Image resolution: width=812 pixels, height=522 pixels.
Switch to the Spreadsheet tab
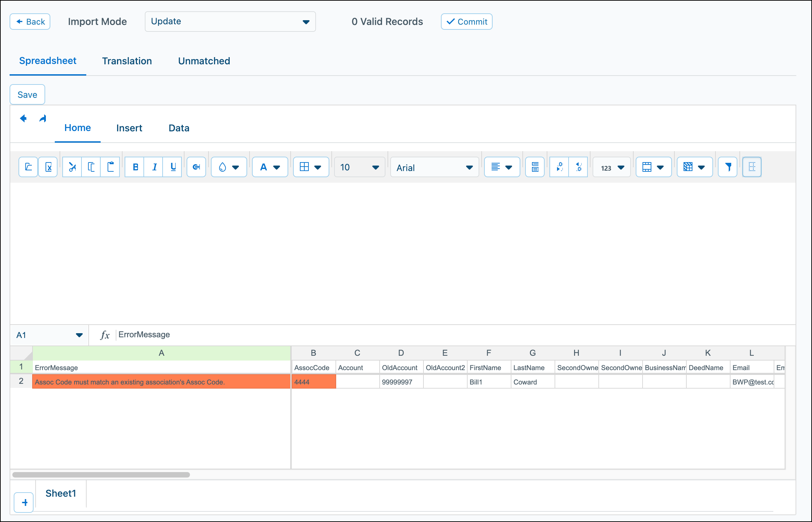(x=48, y=61)
